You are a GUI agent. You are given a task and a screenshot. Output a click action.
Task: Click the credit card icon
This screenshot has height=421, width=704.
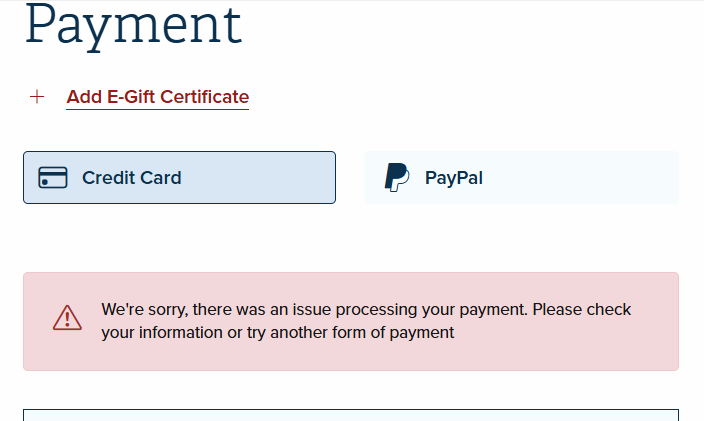(53, 177)
